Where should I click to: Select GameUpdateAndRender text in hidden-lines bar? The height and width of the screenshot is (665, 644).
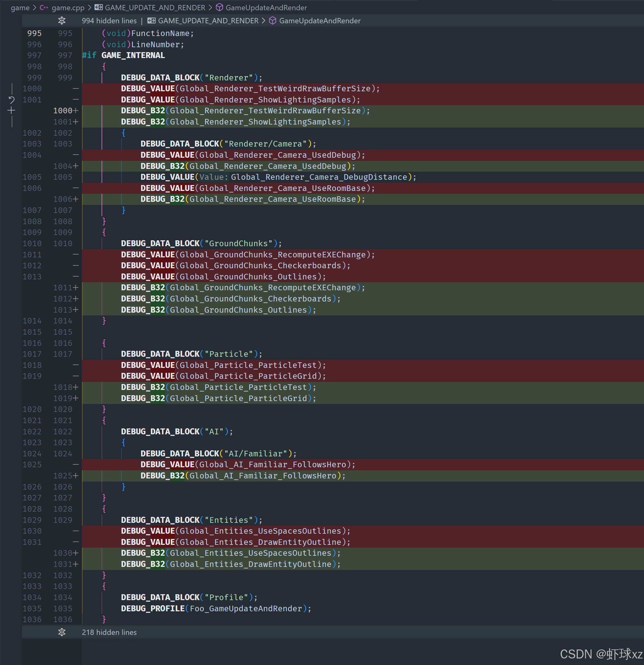pos(319,21)
